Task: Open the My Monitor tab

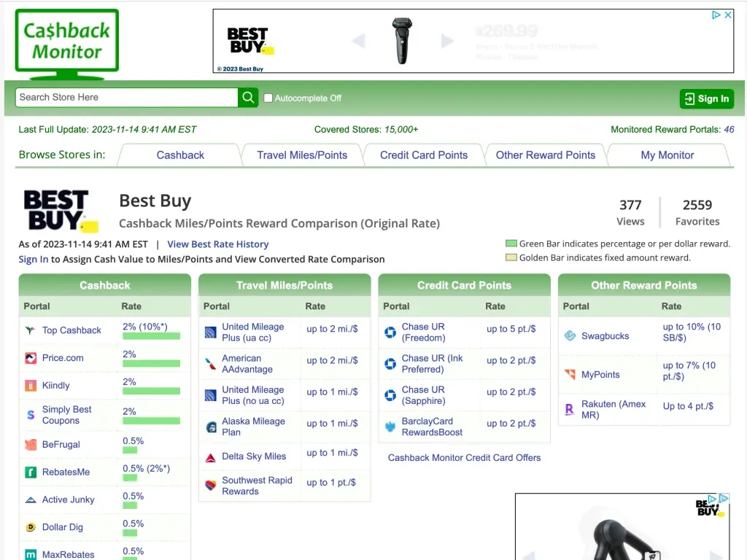Action: (667, 155)
